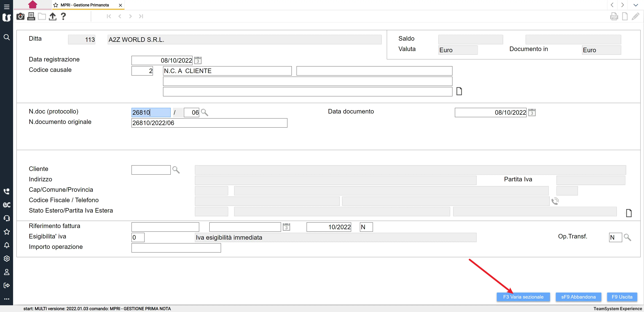Image resolution: width=644 pixels, height=312 pixels.
Task: Click the camera screenshot icon in toolbar
Action: coord(20,16)
